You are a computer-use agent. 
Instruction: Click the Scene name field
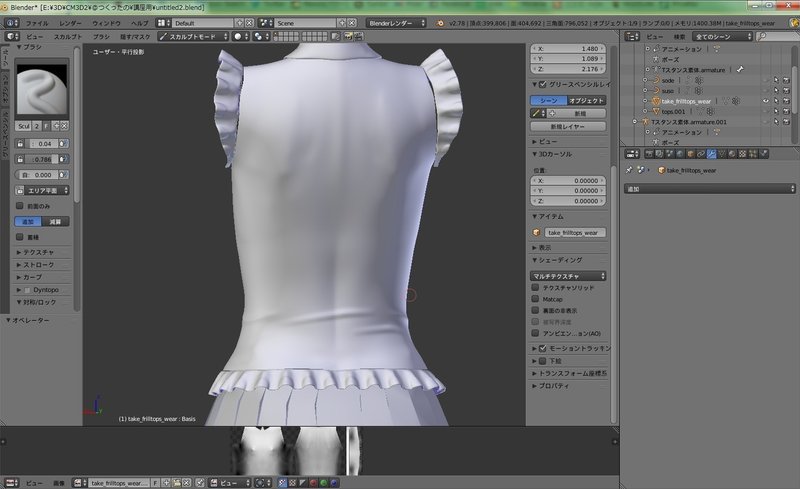pos(306,23)
